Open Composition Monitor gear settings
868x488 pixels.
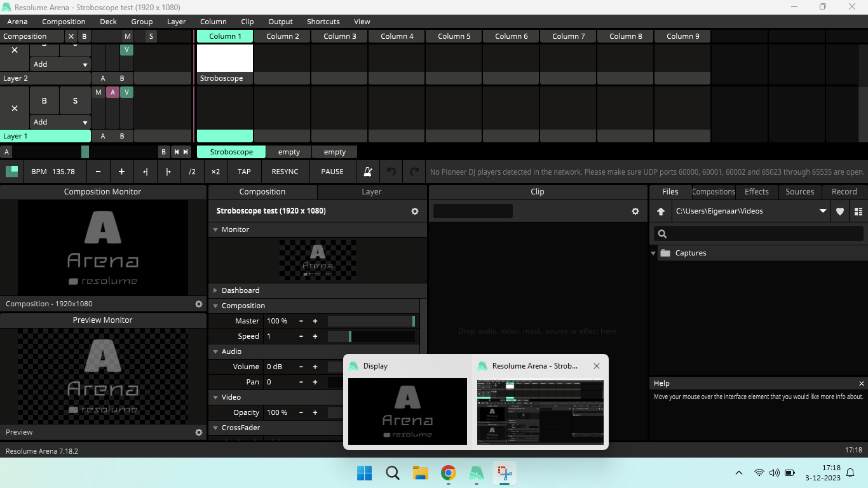tap(199, 304)
